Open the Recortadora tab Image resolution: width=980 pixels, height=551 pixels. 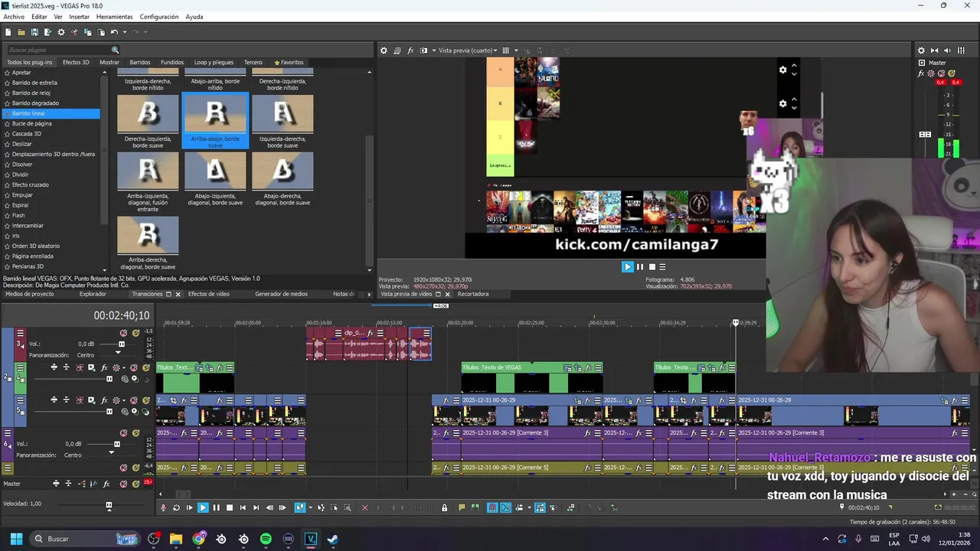pos(472,294)
